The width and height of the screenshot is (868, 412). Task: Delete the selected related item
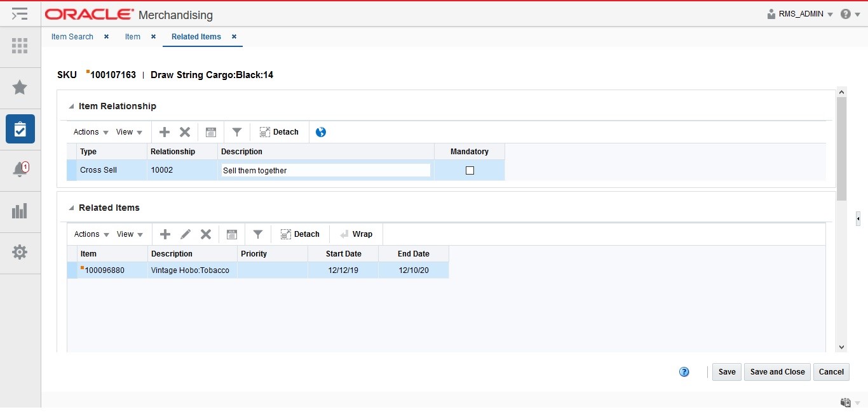pos(206,234)
